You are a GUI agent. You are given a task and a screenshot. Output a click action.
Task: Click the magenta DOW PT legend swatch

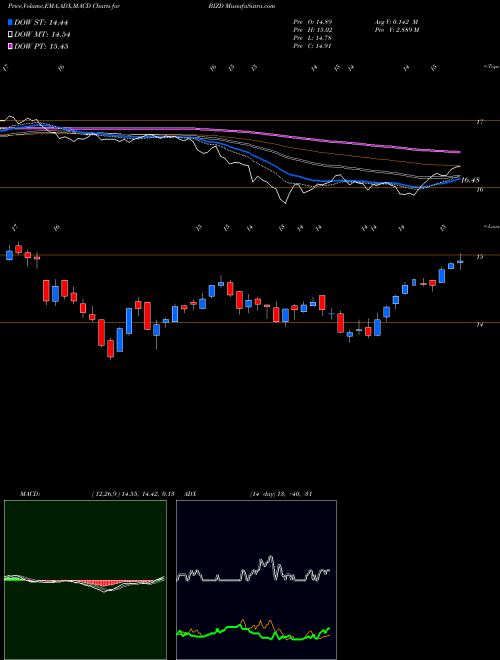pos(10,46)
